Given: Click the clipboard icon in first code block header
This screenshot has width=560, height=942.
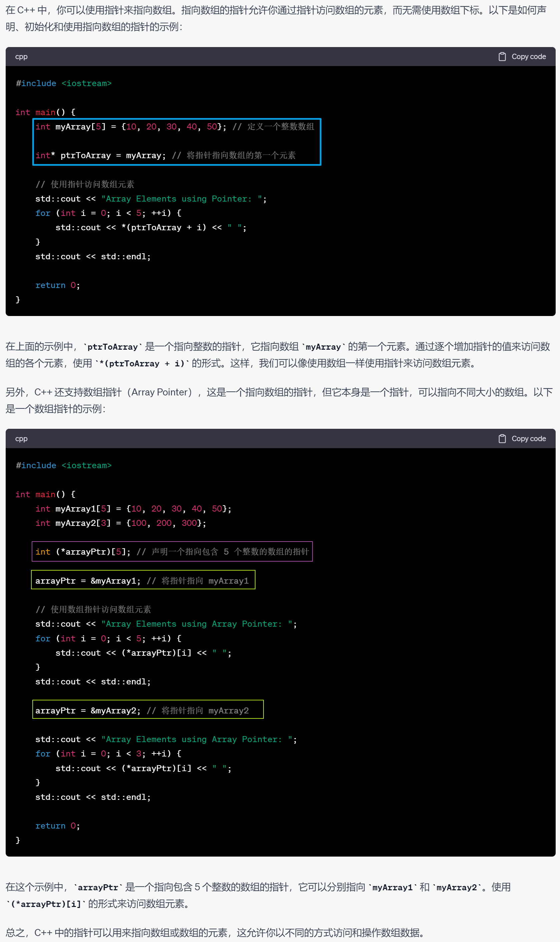Looking at the screenshot, I should 502,57.
